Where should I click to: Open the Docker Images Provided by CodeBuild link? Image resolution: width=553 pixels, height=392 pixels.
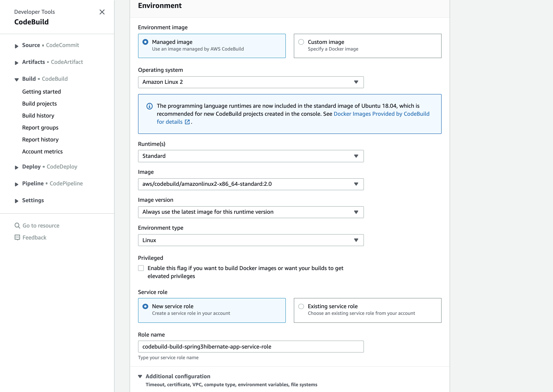point(381,114)
